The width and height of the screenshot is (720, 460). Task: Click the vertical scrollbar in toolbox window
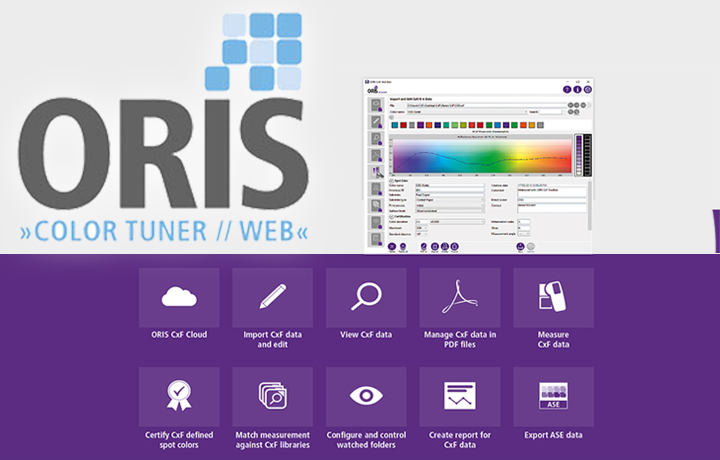(590, 205)
